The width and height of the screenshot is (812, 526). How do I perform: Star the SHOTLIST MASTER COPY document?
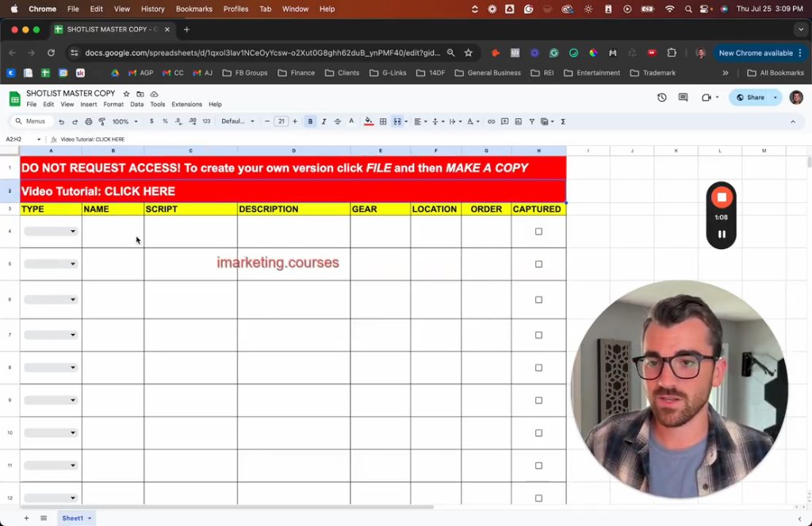(126, 94)
